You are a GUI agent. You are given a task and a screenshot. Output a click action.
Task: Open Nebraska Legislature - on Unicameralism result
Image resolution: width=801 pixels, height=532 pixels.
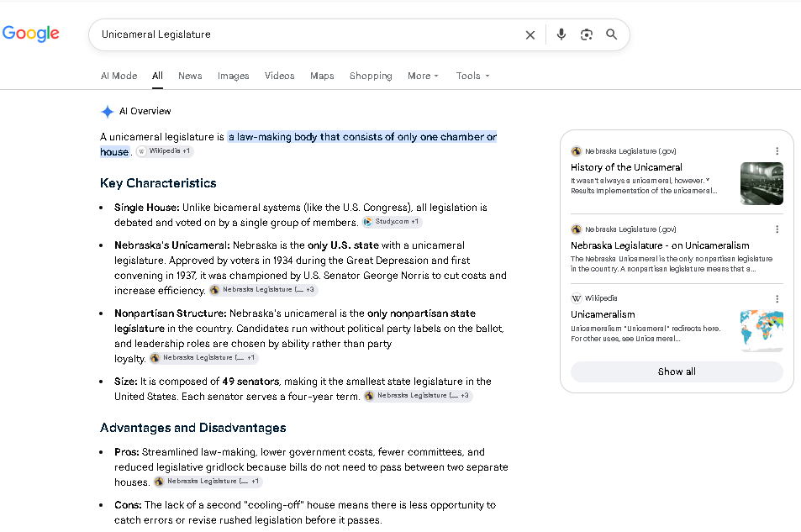pyautogui.click(x=660, y=245)
